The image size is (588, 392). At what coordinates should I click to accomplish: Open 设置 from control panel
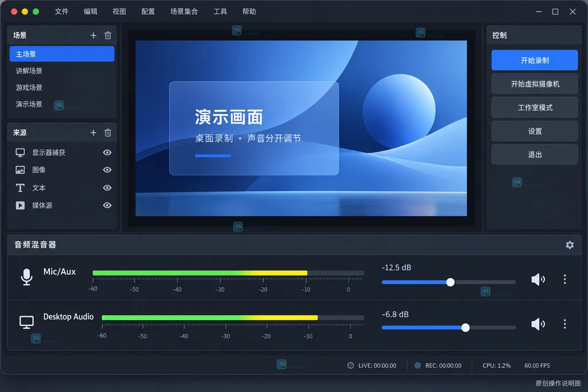click(535, 131)
